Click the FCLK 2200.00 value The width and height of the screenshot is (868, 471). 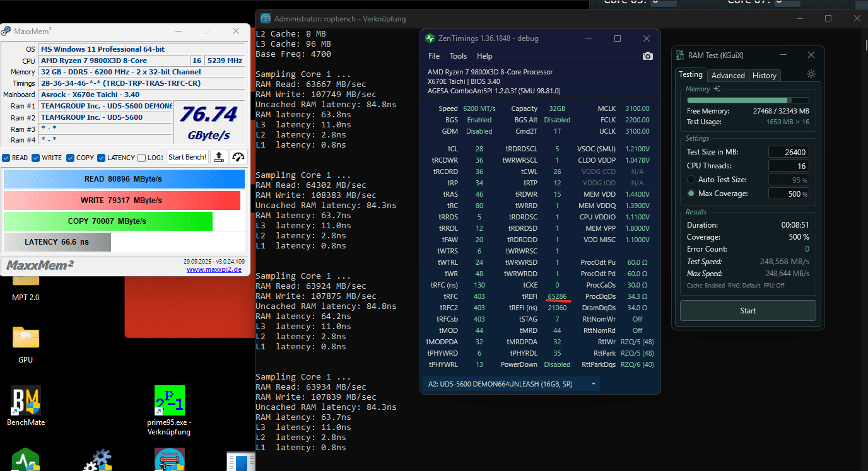637,120
